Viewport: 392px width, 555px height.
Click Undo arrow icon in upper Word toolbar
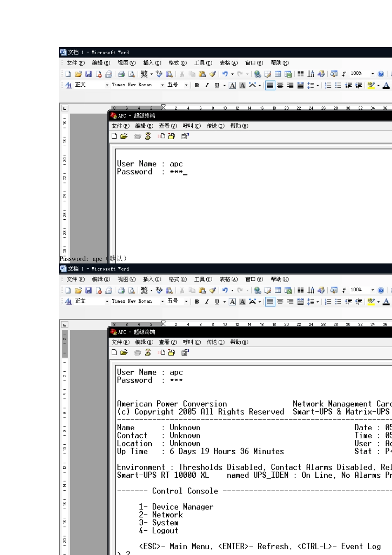click(x=225, y=74)
